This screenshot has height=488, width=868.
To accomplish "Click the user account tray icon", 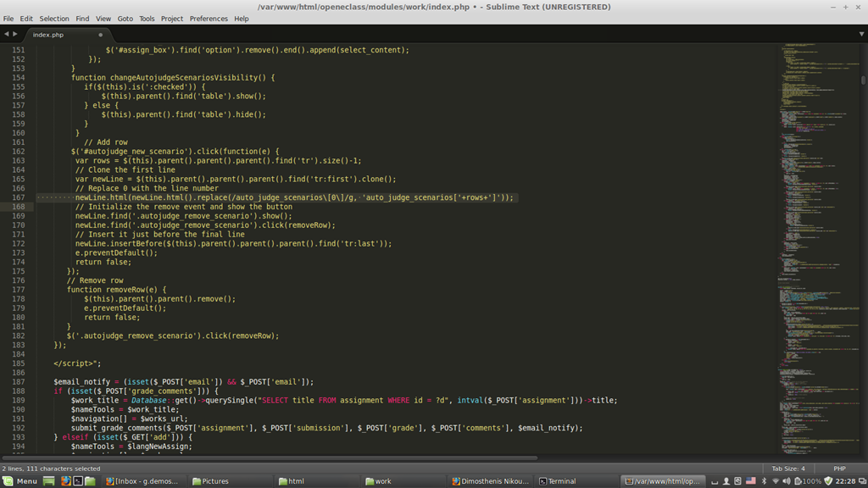I will [x=726, y=481].
